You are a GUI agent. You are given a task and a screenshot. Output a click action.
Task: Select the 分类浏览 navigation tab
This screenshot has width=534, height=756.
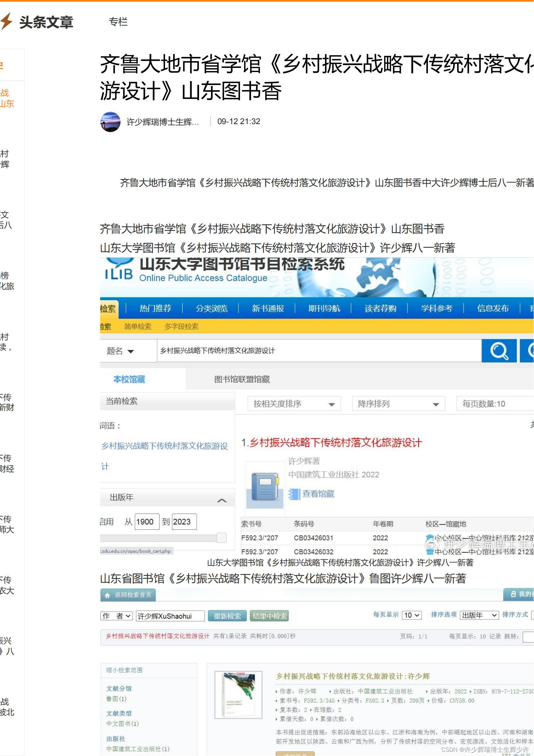coord(212,309)
